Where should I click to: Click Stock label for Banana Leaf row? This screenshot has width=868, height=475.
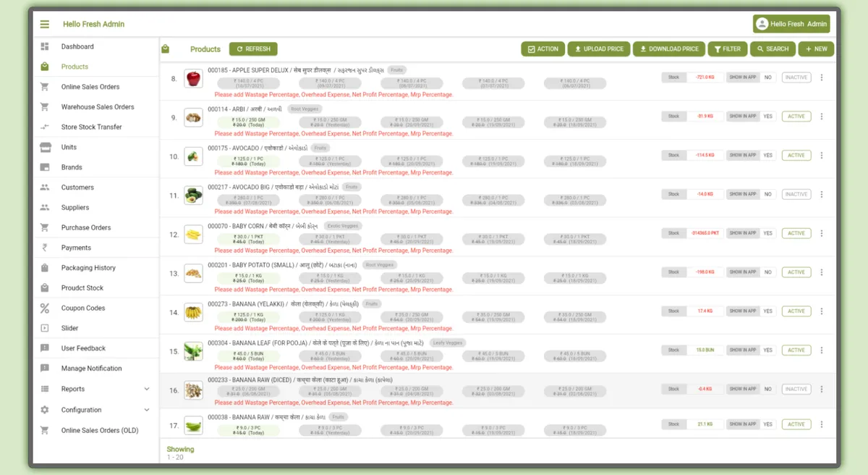[x=673, y=350]
